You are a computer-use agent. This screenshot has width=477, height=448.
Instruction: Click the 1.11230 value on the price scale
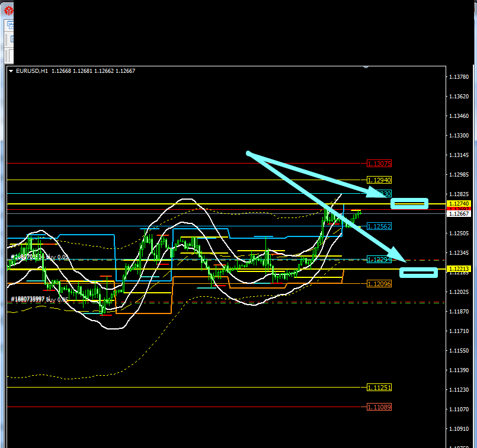(x=459, y=389)
